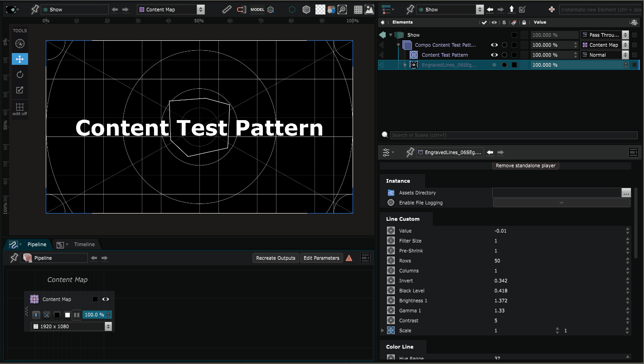The width and height of the screenshot is (644, 364).
Task: Click the MODEL mode button
Action: (x=257, y=10)
